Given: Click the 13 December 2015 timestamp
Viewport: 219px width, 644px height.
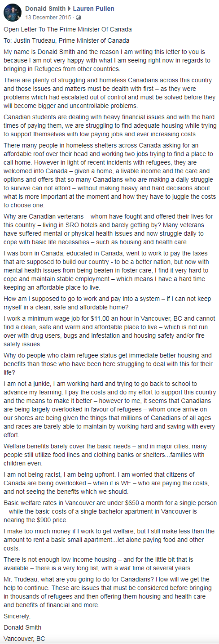Looking at the screenshot, I should [49, 18].
